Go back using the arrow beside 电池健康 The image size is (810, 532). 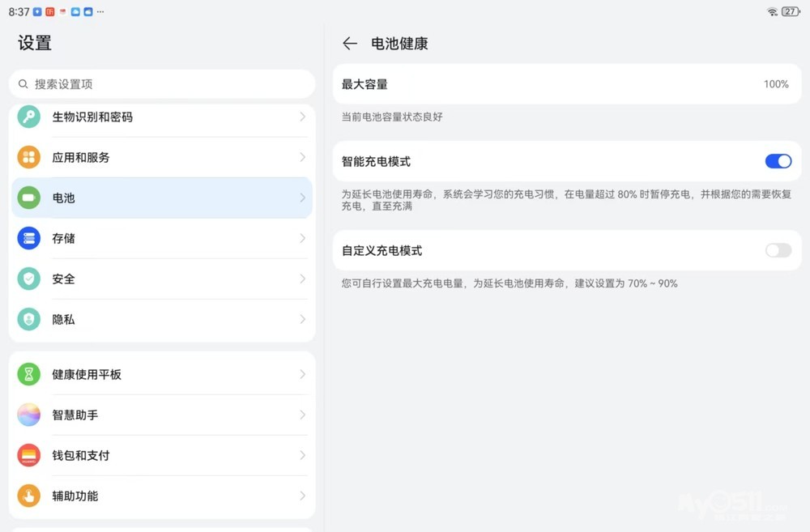[350, 44]
